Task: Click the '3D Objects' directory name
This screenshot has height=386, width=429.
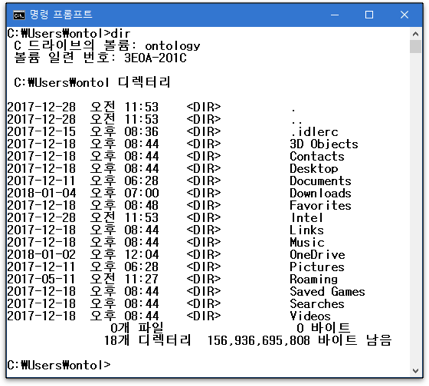Action: (x=324, y=144)
